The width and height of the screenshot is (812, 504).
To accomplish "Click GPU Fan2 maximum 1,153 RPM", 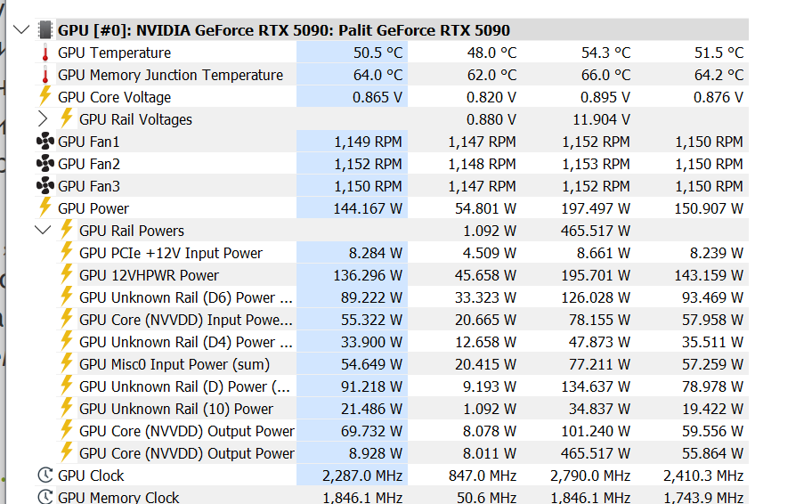I will tap(596, 164).
